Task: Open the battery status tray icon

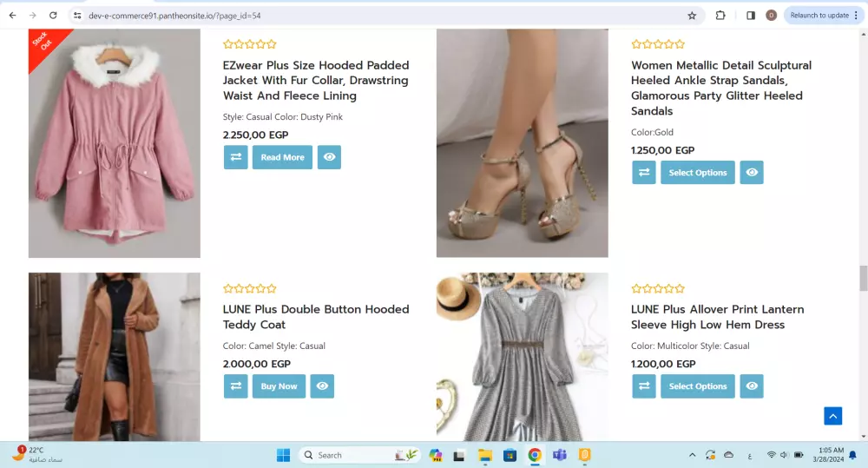Action: [799, 455]
